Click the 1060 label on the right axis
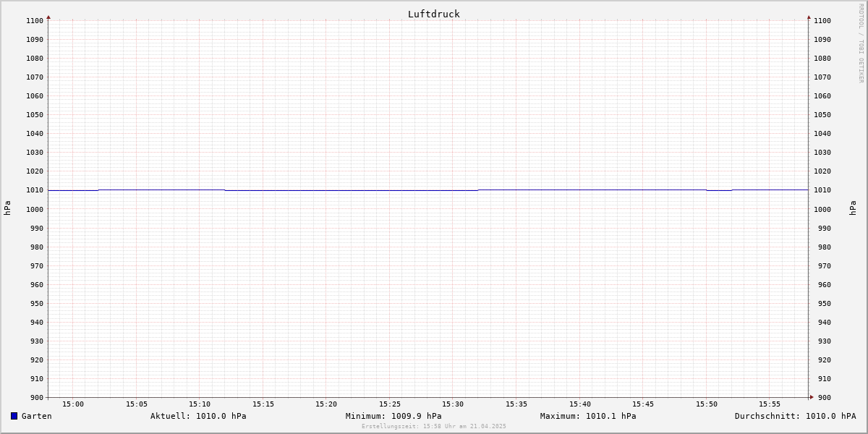The height and width of the screenshot is (434, 868). (x=822, y=96)
